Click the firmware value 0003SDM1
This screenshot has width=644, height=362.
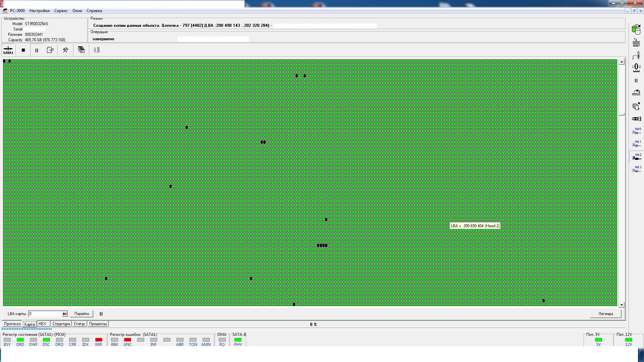tap(34, 35)
